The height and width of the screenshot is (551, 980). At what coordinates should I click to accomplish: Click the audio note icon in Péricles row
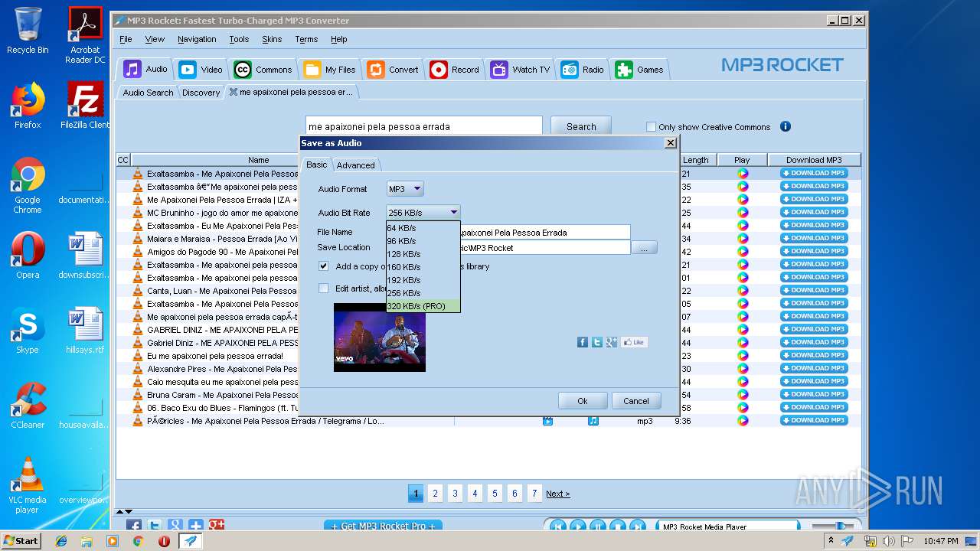(593, 421)
